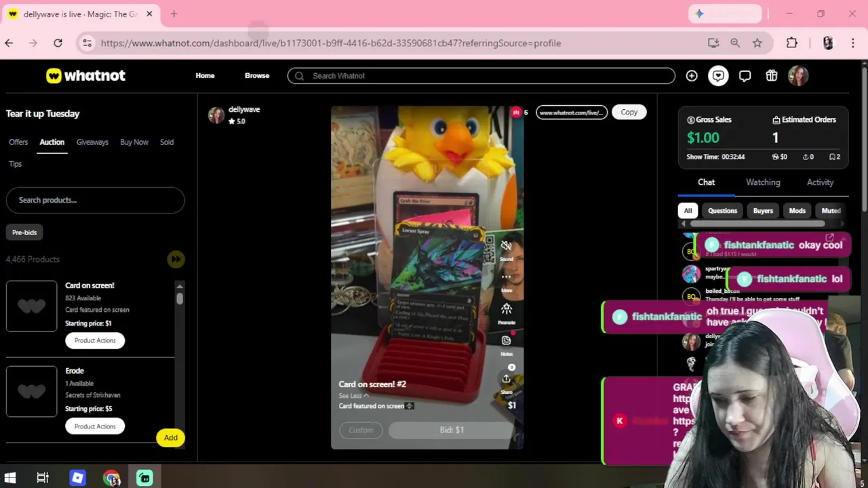Viewport: 868px width, 488px height.
Task: Open Chrome from the taskbar
Action: click(x=112, y=479)
